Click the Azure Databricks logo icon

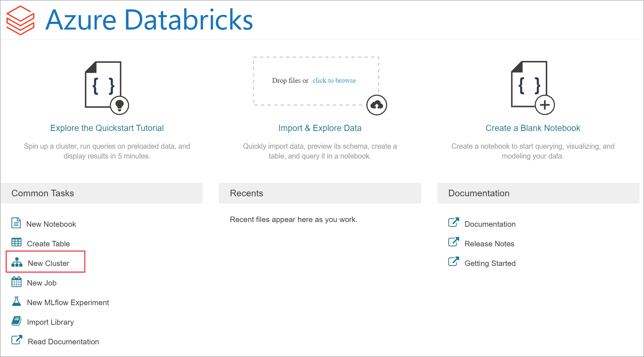(x=20, y=20)
